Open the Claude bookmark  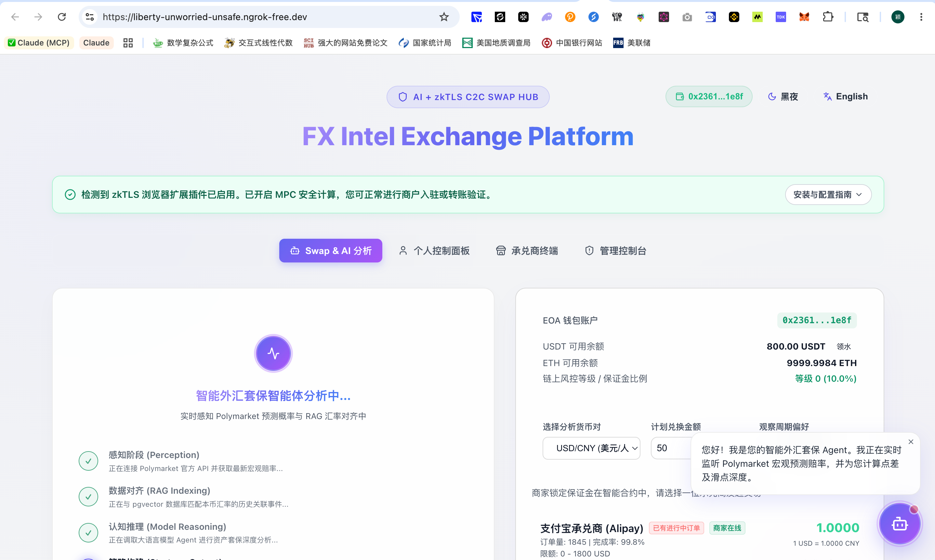pyautogui.click(x=96, y=43)
